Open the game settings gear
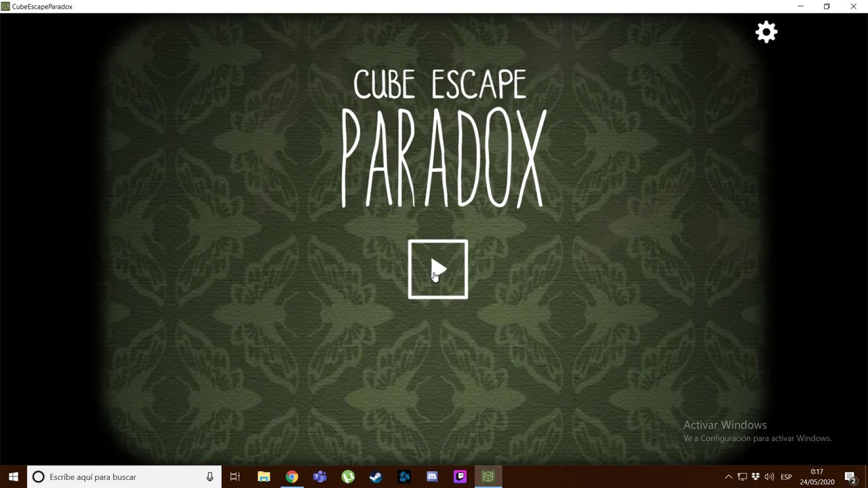 pyautogui.click(x=766, y=32)
